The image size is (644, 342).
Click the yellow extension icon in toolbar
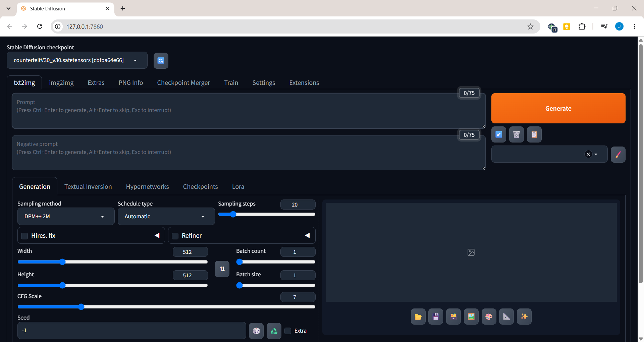tap(567, 26)
